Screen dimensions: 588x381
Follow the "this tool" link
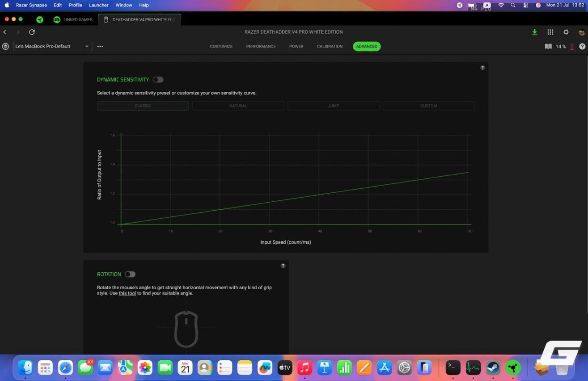(x=127, y=294)
